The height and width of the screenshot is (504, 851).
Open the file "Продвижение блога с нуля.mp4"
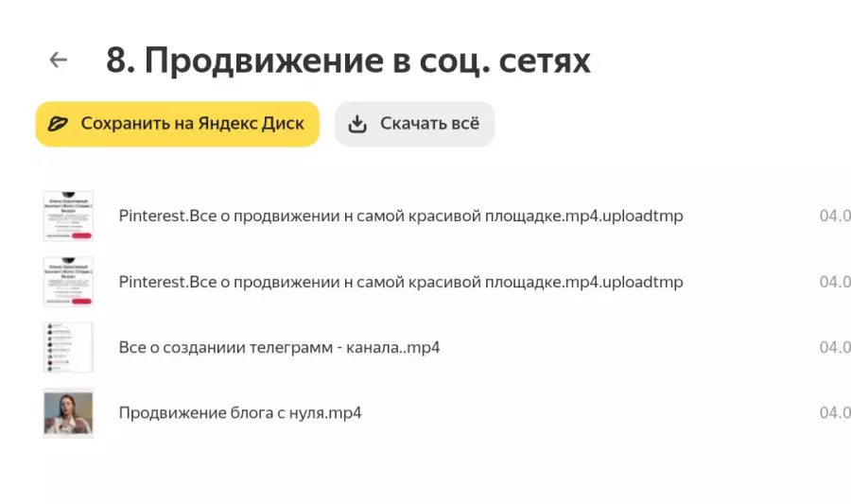tap(240, 413)
